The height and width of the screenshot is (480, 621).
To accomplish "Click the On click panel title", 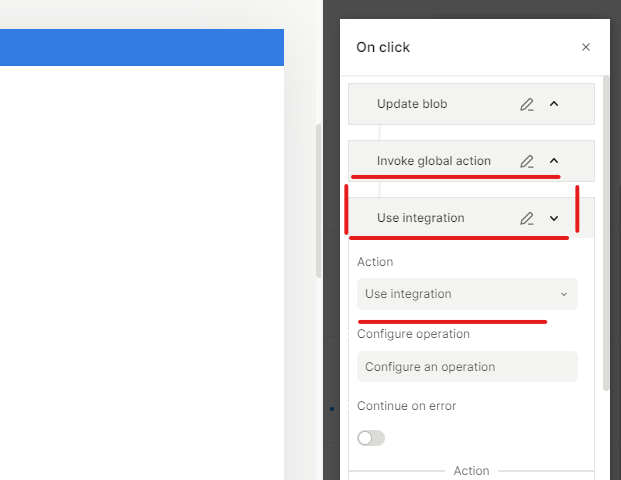I will click(x=383, y=47).
